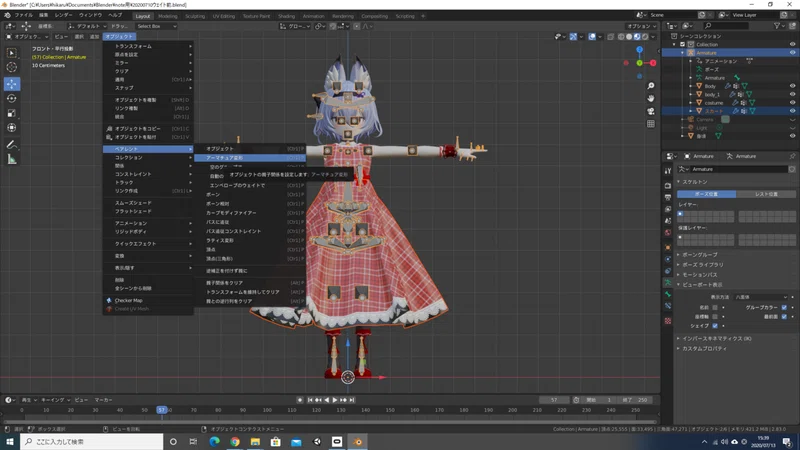This screenshot has width=800, height=450.
Task: Open the Object Data armature properties tab
Action: pos(668,282)
